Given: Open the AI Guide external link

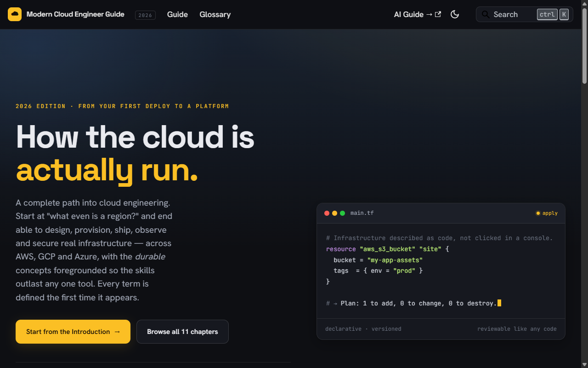Looking at the screenshot, I should click(418, 14).
